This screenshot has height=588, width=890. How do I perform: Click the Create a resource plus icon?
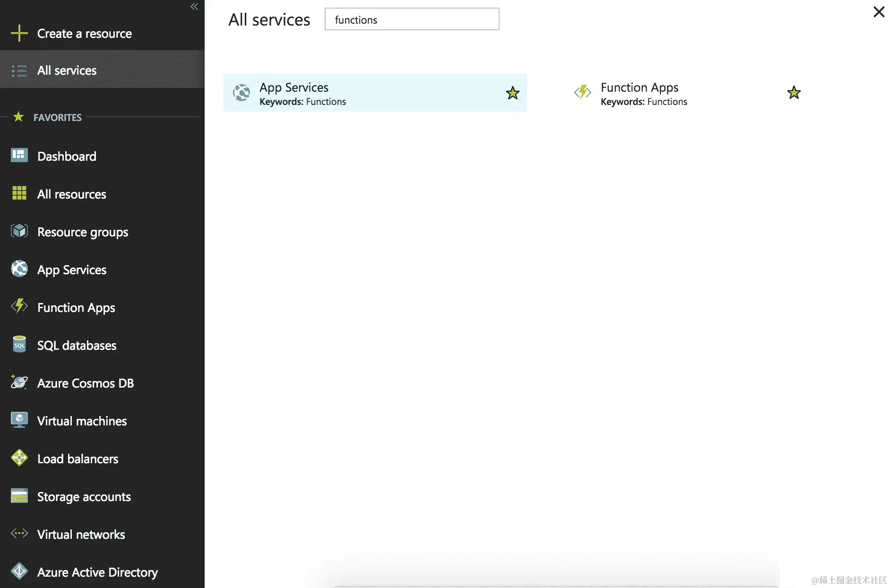point(19,33)
